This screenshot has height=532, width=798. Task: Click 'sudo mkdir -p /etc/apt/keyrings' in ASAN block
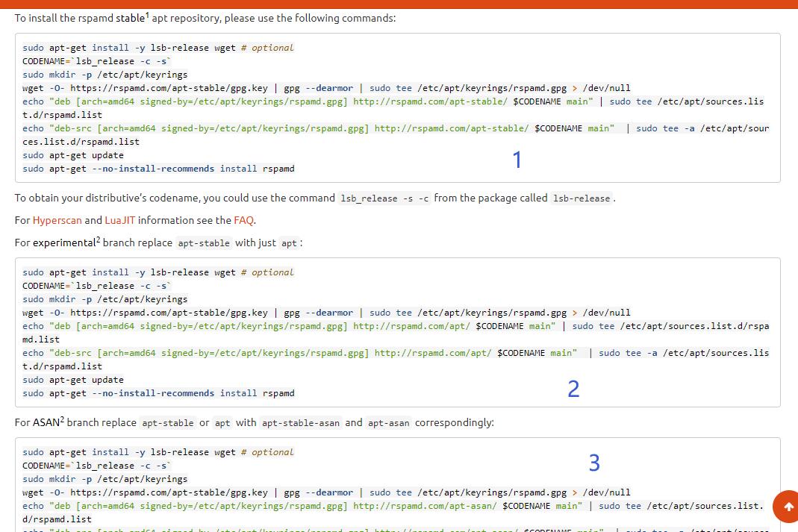(x=105, y=479)
